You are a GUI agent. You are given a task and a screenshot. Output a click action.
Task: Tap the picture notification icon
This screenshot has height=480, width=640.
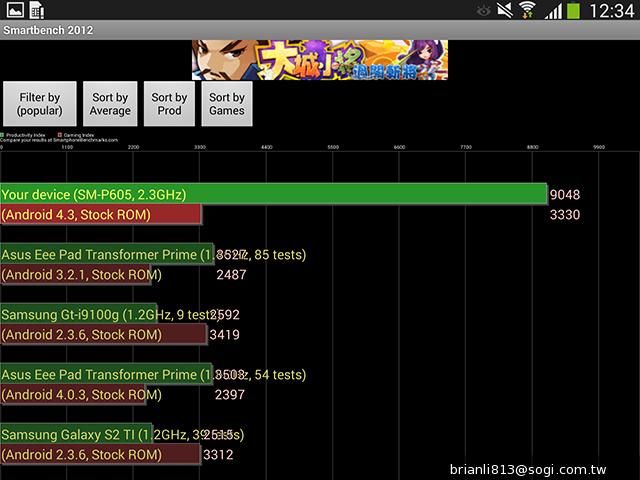(13, 11)
